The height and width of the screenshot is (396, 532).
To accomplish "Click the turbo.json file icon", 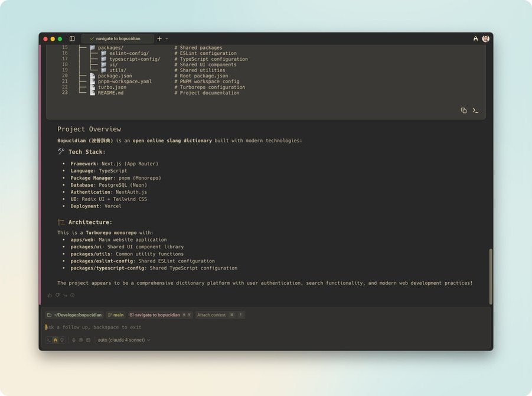I will click(92, 87).
